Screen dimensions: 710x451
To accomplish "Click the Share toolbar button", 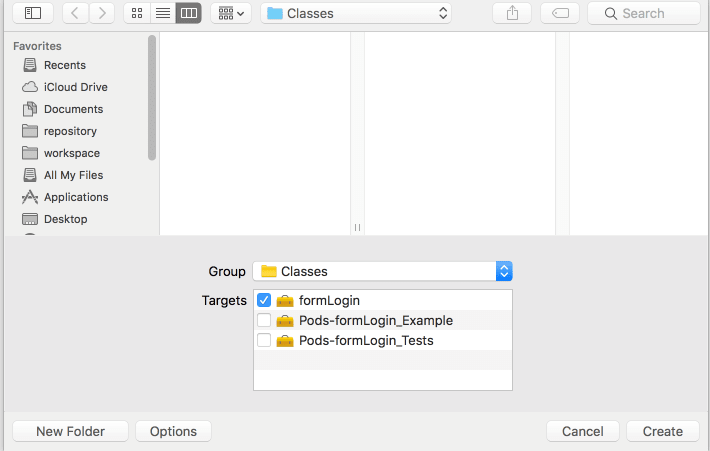I will point(512,13).
